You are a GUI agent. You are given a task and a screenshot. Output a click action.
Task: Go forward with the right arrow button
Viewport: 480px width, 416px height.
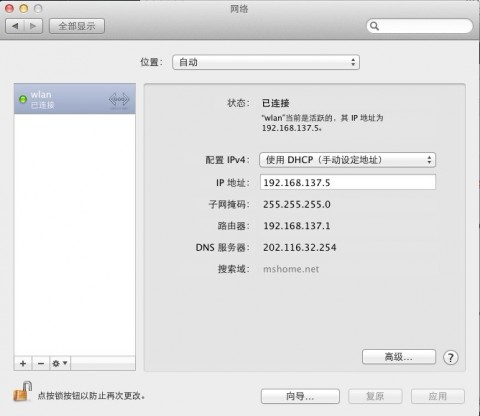point(33,26)
